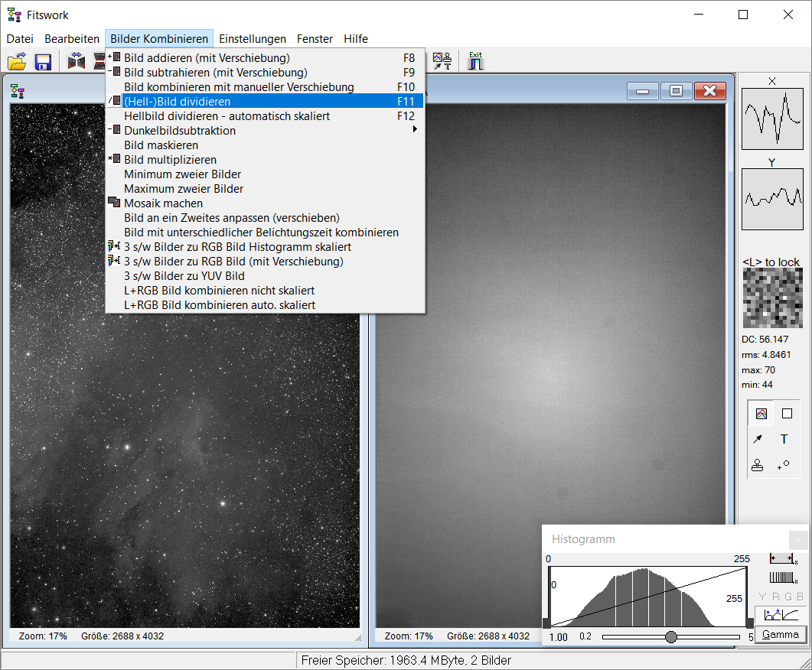Click the Save floppy disk icon
This screenshot has height=670, width=812.
(43, 62)
